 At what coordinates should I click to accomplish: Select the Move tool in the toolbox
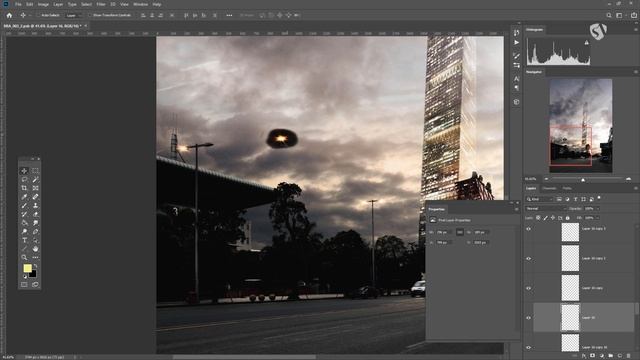pos(24,171)
